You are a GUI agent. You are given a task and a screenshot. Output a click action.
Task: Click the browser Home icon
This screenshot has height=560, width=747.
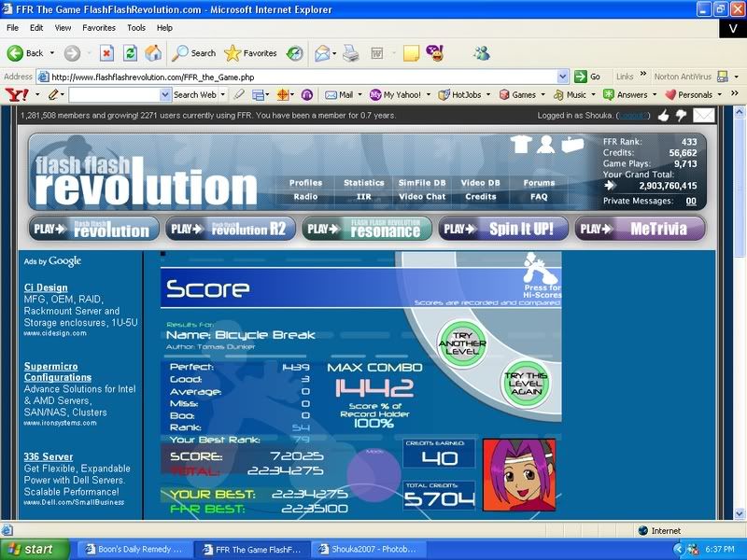(152, 53)
